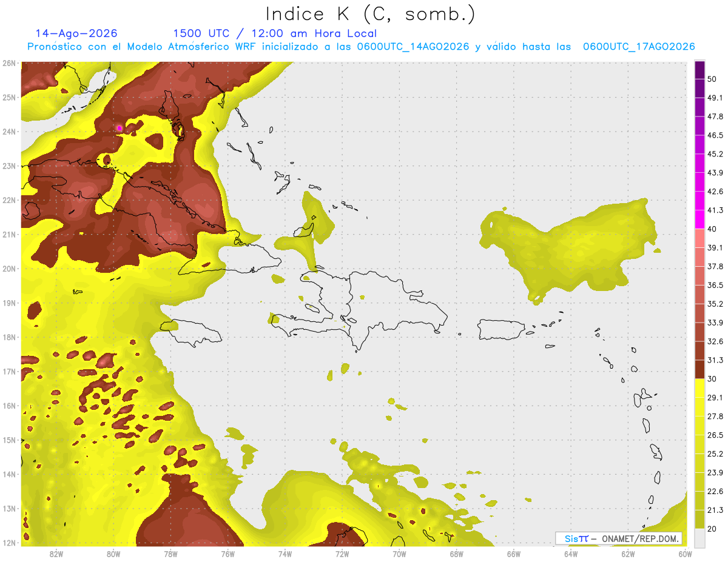This screenshot has height=562, width=728.
Task: Click the salmon colorbar segment between 39.1 and 40
Action: click(x=699, y=238)
